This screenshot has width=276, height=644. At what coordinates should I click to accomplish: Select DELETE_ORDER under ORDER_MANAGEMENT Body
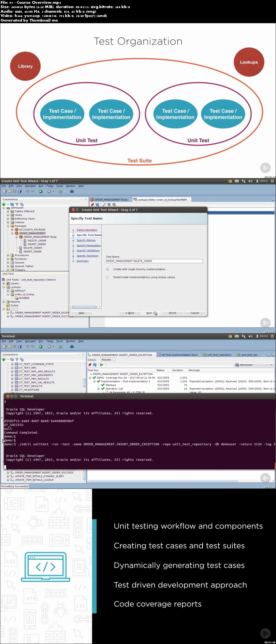(37, 240)
